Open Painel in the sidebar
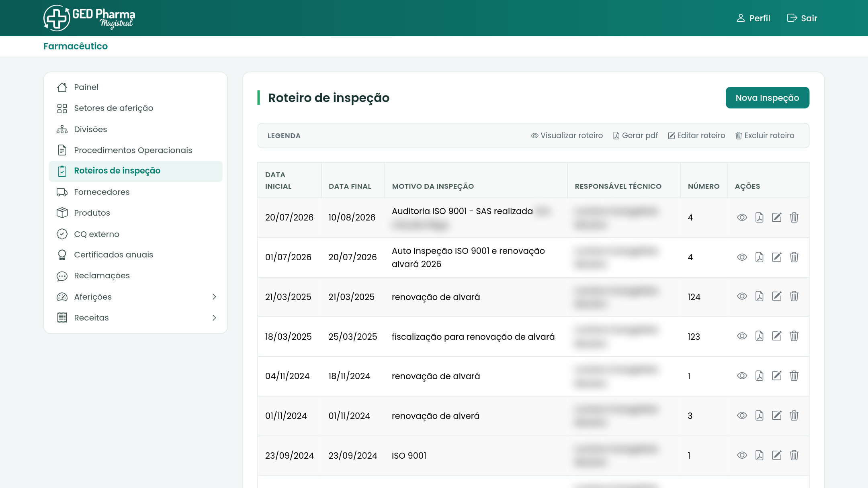 click(x=135, y=87)
